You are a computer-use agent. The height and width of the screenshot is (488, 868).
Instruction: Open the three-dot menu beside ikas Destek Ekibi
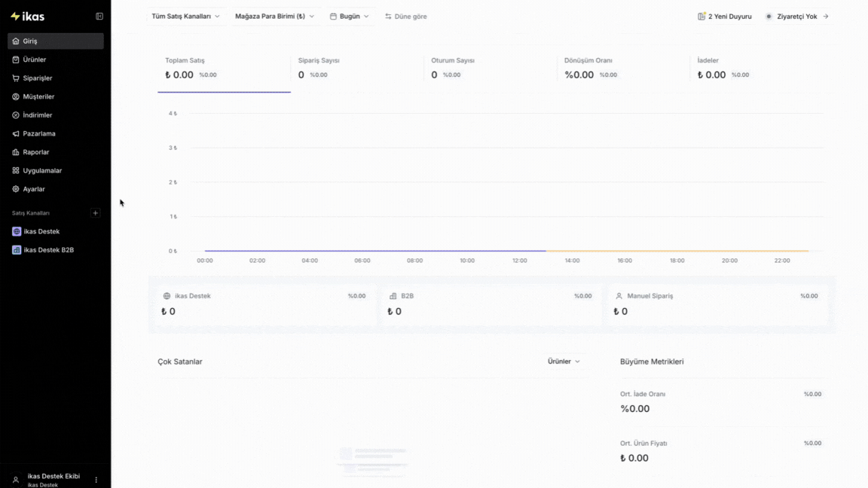96,480
